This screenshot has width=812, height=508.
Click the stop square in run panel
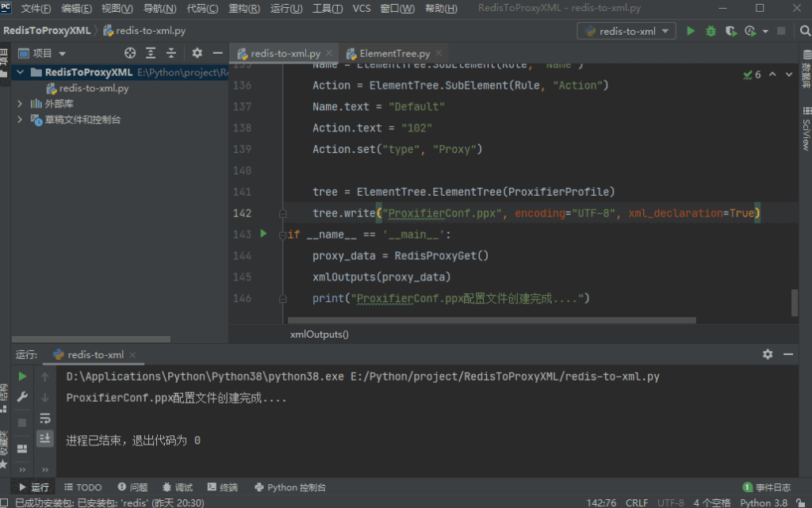tap(22, 422)
